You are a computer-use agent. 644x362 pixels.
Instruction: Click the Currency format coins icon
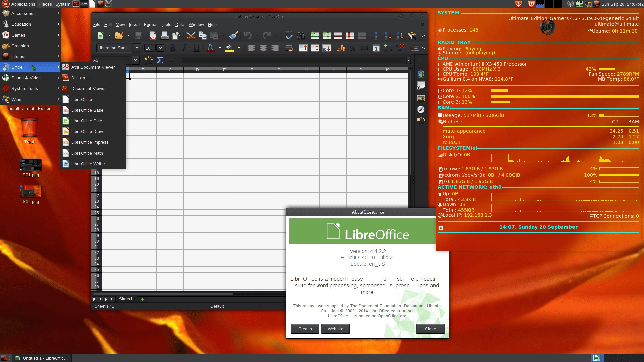[x=341, y=48]
